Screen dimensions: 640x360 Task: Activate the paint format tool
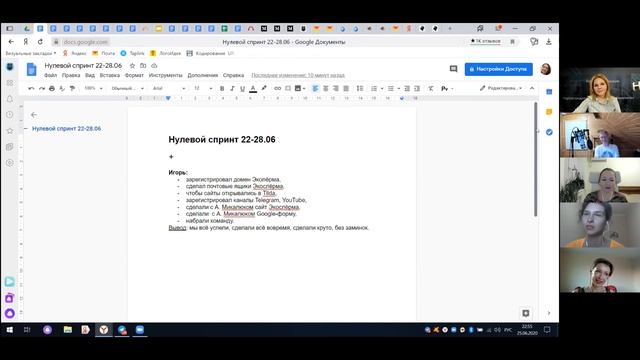(72, 88)
